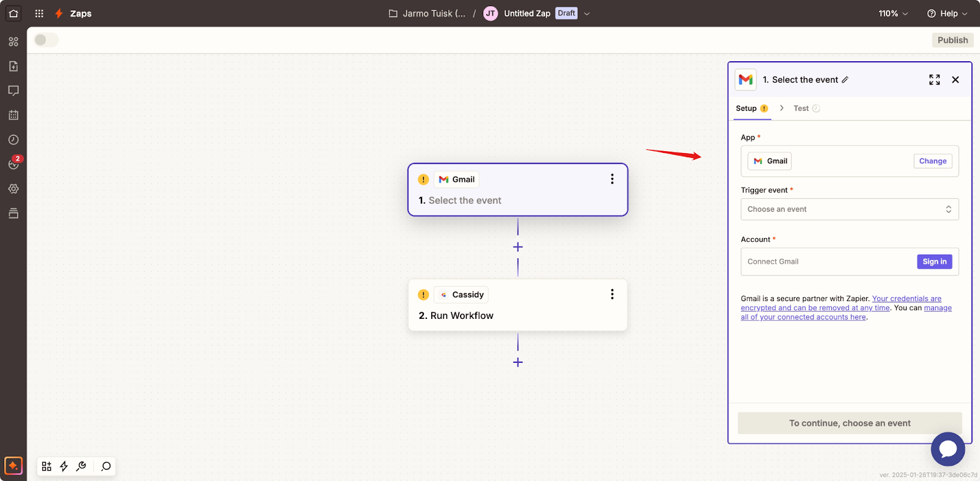The height and width of the screenshot is (481, 980).
Task: Click the Gmail step warning icon
Action: click(423, 179)
